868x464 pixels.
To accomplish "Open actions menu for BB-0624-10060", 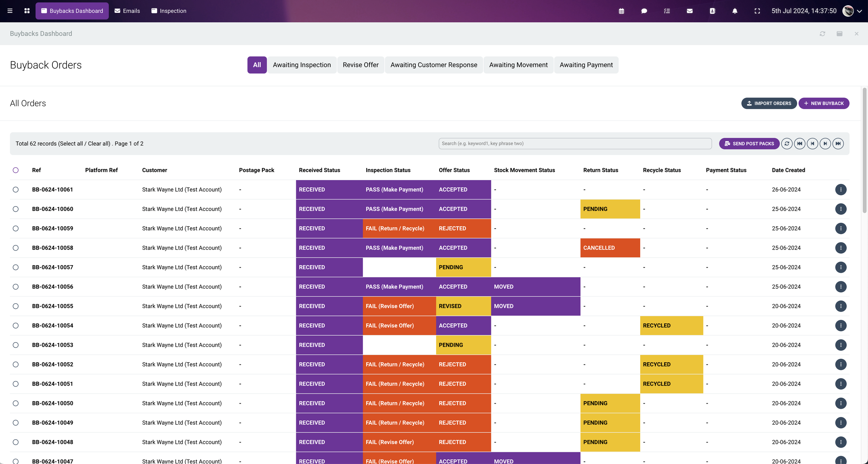I will click(x=841, y=209).
